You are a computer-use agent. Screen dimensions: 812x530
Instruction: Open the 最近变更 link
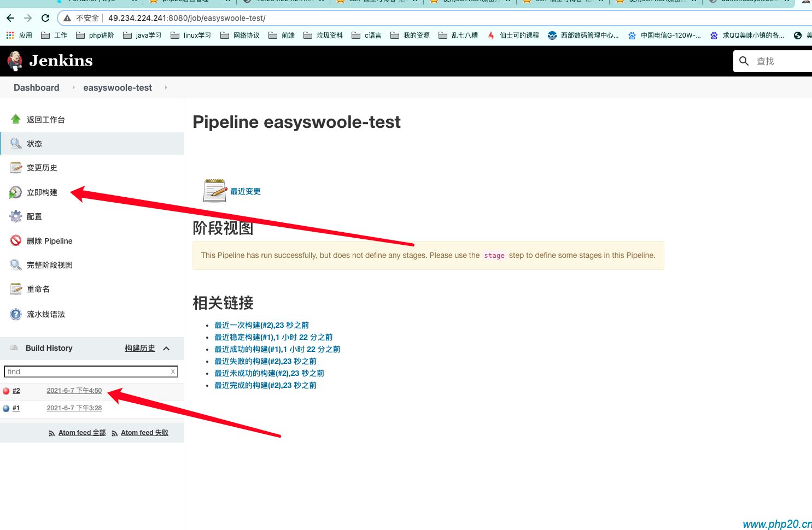pos(246,191)
